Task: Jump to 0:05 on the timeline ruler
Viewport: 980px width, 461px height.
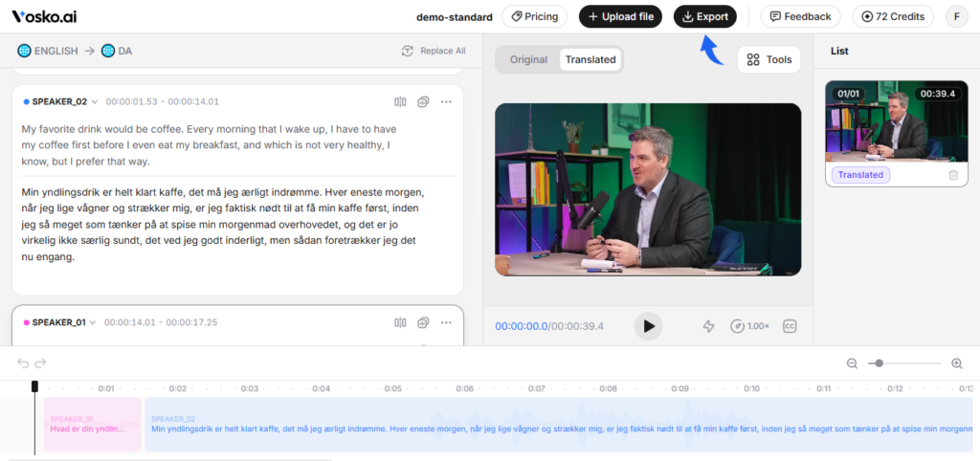Action: (x=393, y=388)
